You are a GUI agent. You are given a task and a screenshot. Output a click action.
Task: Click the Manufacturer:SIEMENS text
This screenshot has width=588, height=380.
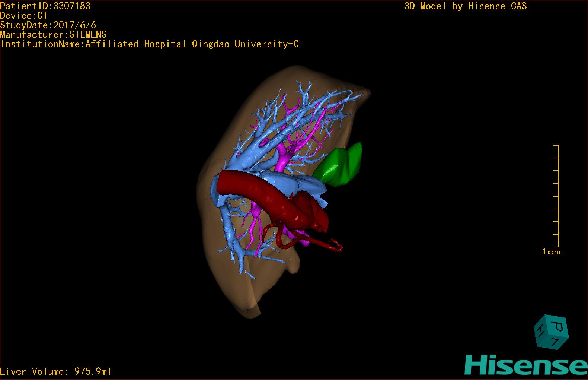53,35
